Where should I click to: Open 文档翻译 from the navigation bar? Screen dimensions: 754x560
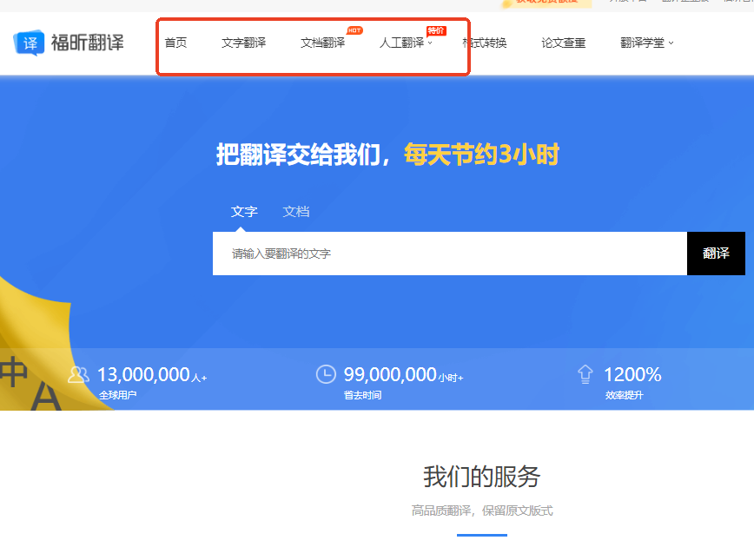322,43
